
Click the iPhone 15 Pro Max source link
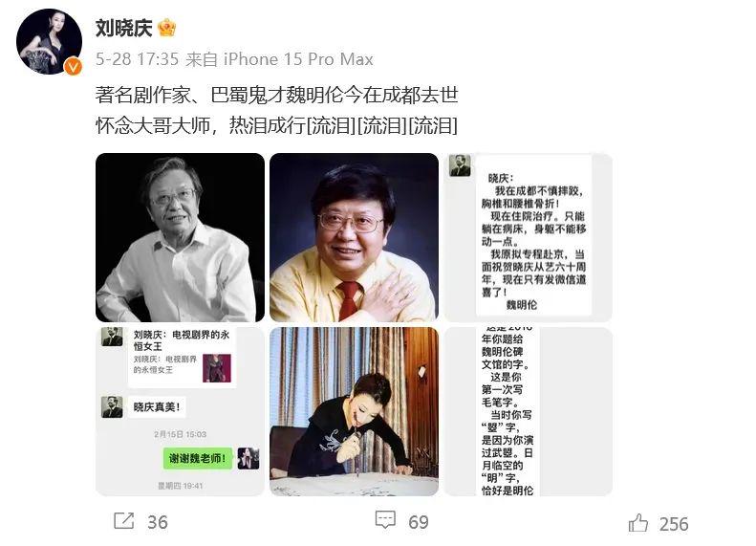click(x=298, y=59)
